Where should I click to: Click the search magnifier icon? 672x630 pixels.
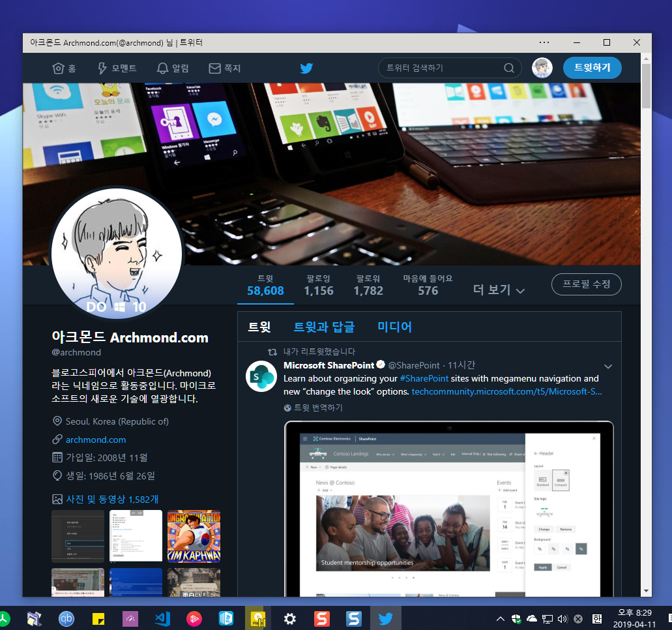click(x=508, y=68)
